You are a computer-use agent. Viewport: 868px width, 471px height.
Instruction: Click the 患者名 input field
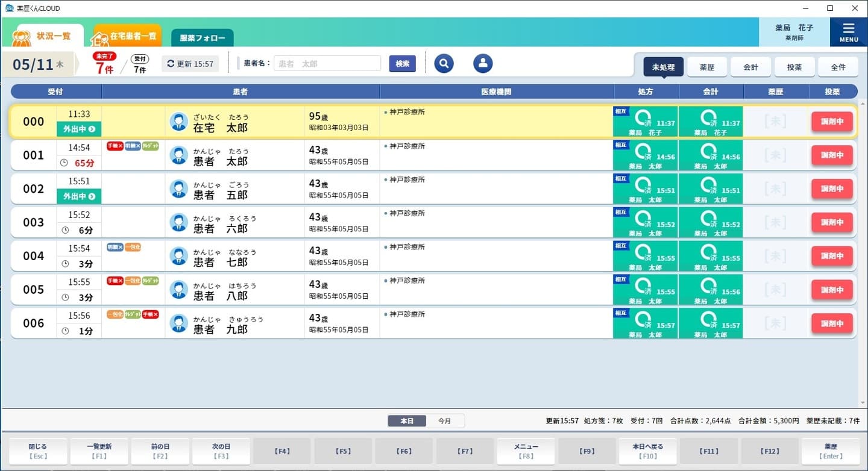tap(327, 64)
